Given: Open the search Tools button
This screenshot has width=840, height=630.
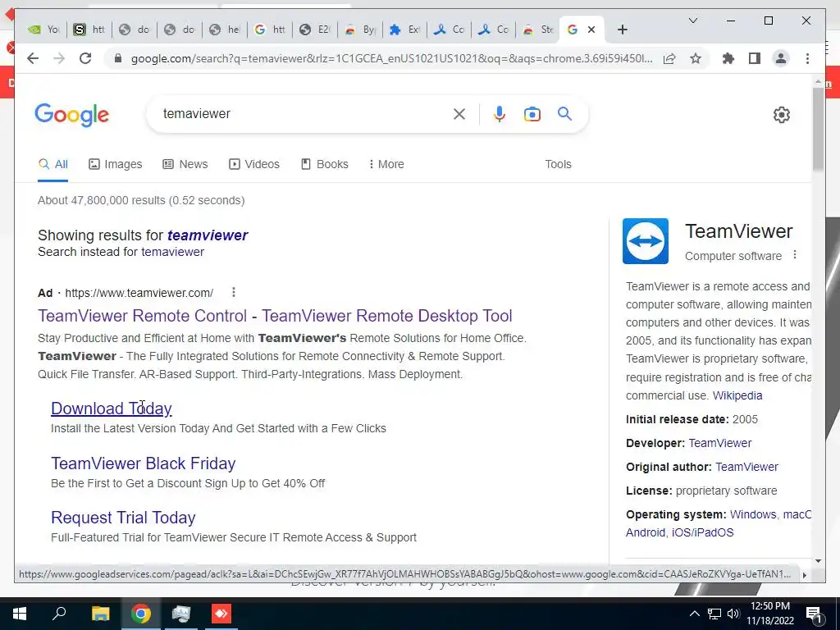Looking at the screenshot, I should click(558, 164).
